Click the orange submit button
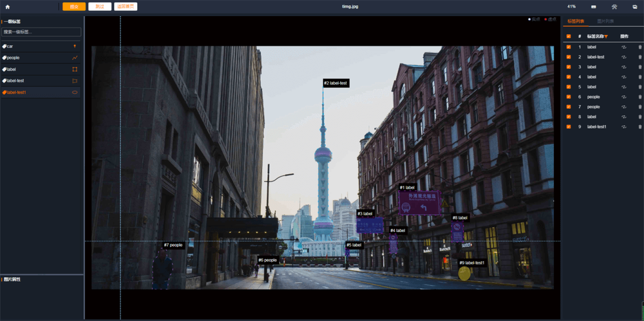 click(74, 6)
